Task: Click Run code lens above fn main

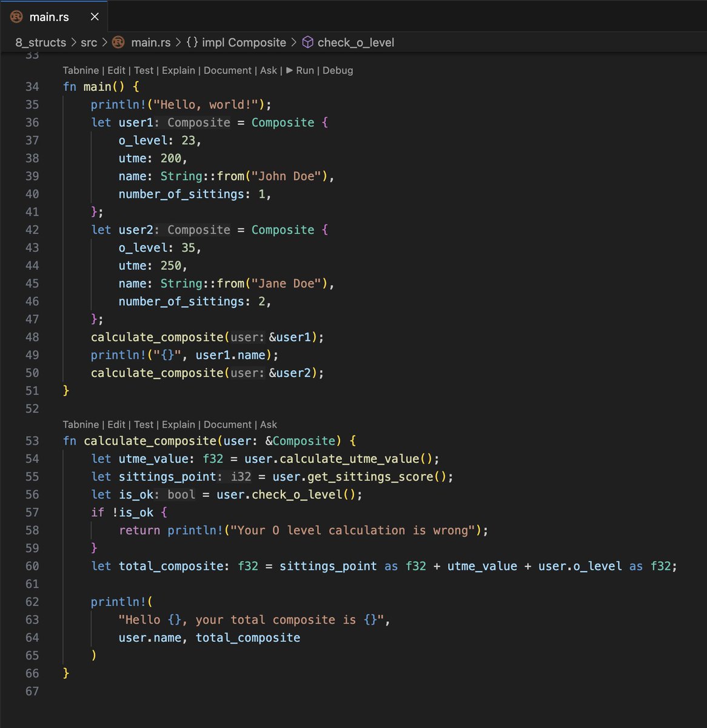Action: pos(300,70)
